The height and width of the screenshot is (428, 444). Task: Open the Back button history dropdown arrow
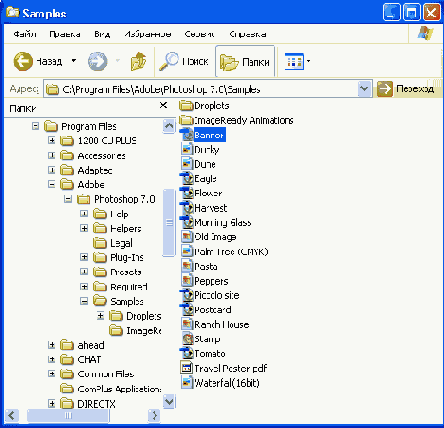point(74,61)
